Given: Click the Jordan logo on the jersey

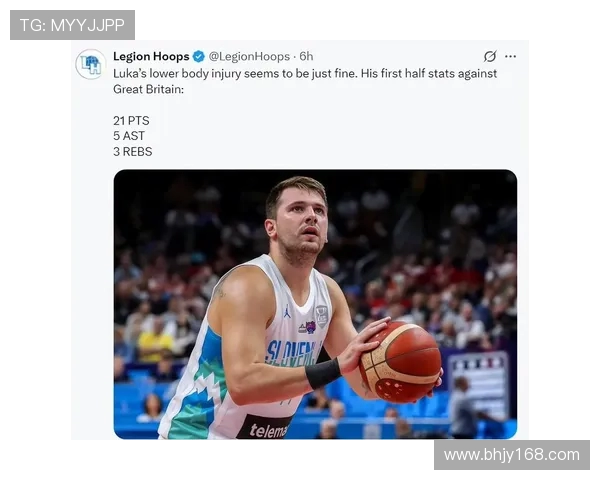Looking at the screenshot, I should (287, 312).
